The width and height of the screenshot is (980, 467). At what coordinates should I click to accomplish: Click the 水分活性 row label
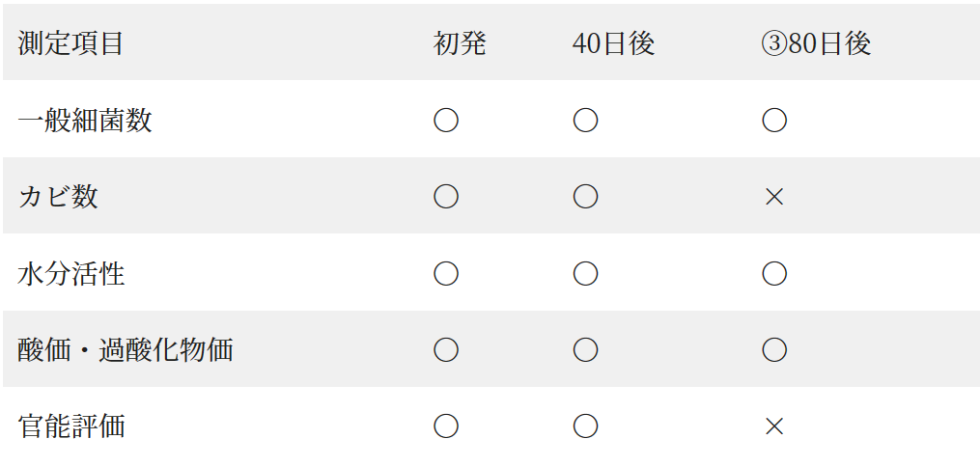pyautogui.click(x=71, y=274)
